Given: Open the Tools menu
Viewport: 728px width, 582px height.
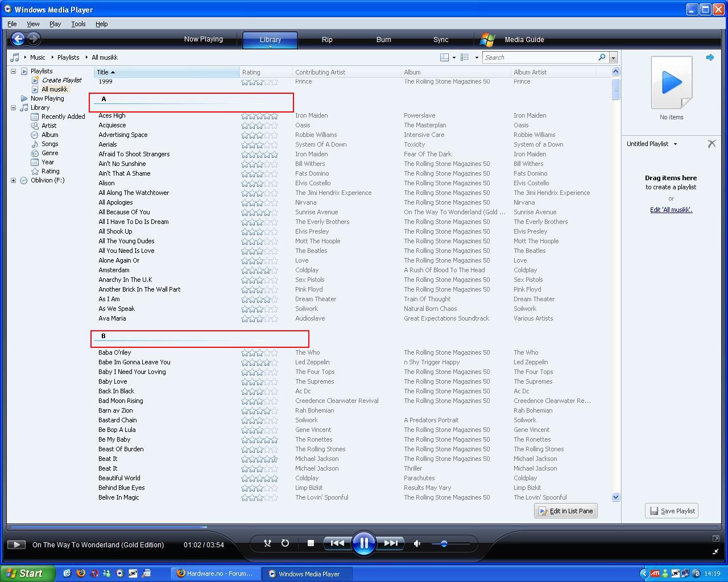Looking at the screenshot, I should point(78,24).
